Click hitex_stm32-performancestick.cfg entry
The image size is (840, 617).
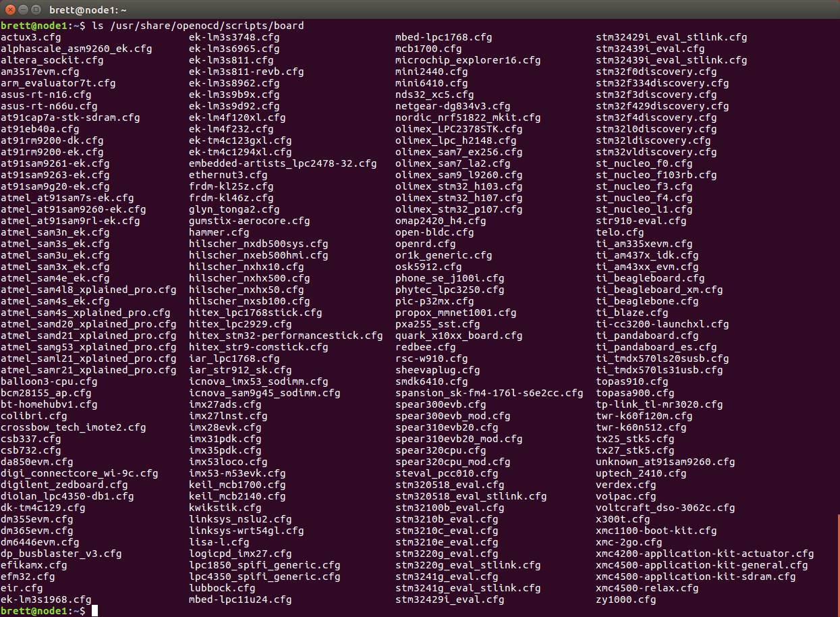tap(286, 336)
